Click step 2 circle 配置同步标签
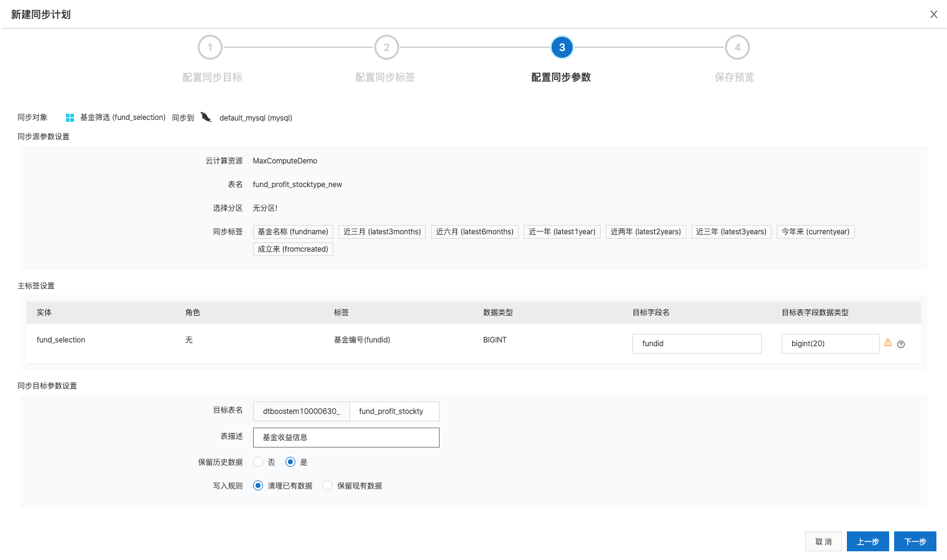Screen dimensions: 947x560 [386, 47]
